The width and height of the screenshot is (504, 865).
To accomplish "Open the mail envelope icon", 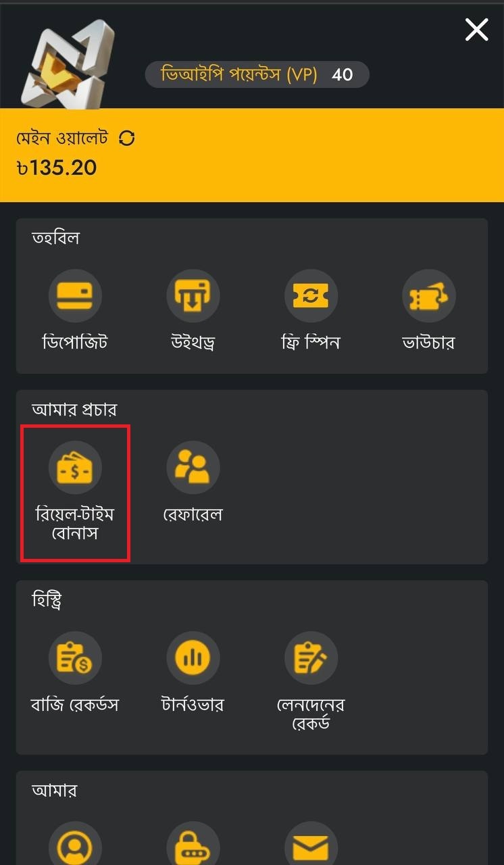I will click(x=311, y=843).
